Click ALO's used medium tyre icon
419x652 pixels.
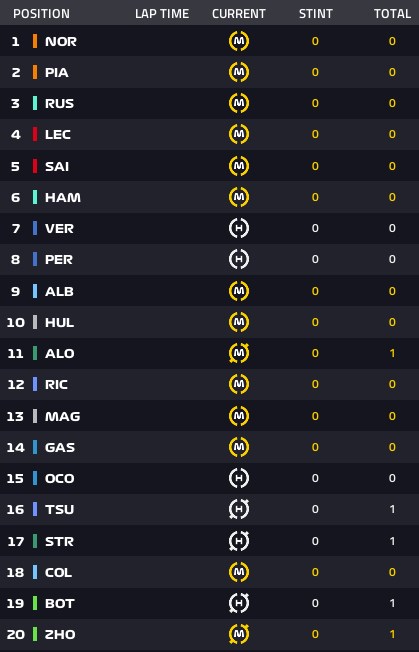click(239, 353)
